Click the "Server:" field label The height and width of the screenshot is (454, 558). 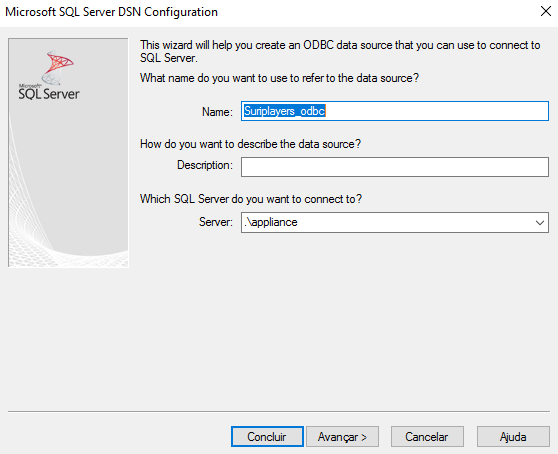(x=216, y=222)
